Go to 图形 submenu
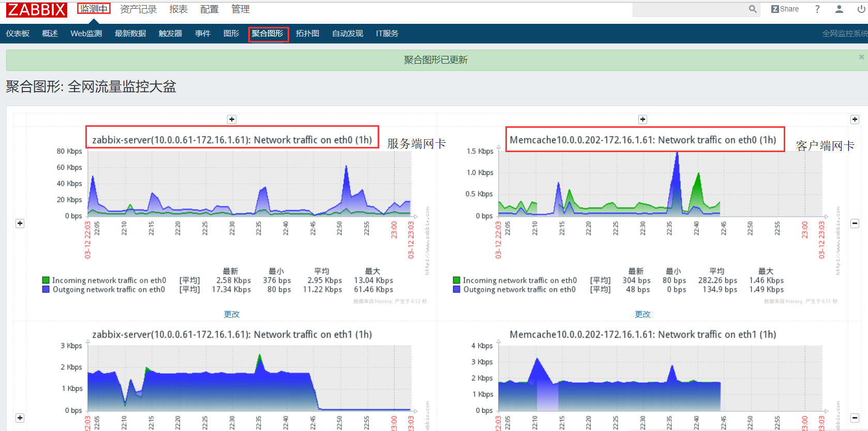Image resolution: width=868 pixels, height=431 pixels. point(231,34)
